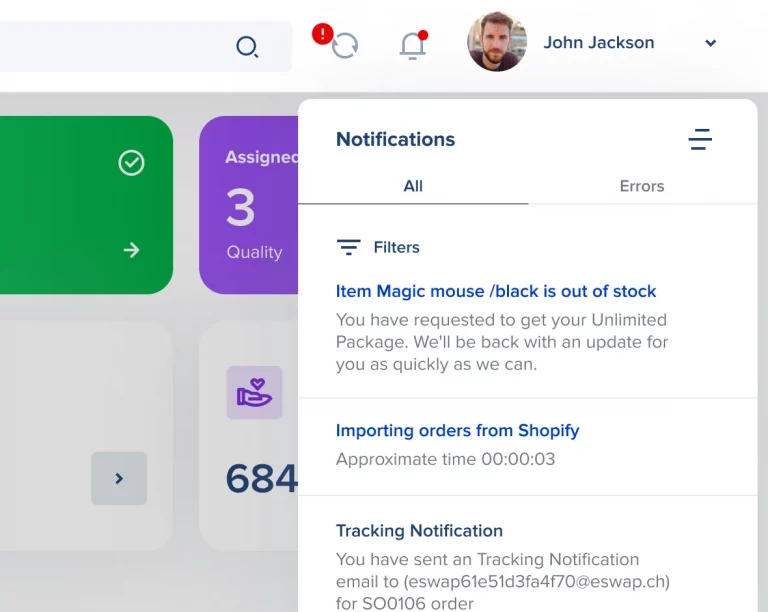Image resolution: width=768 pixels, height=612 pixels.
Task: Click John Jackson's profile picture
Action: [x=497, y=42]
